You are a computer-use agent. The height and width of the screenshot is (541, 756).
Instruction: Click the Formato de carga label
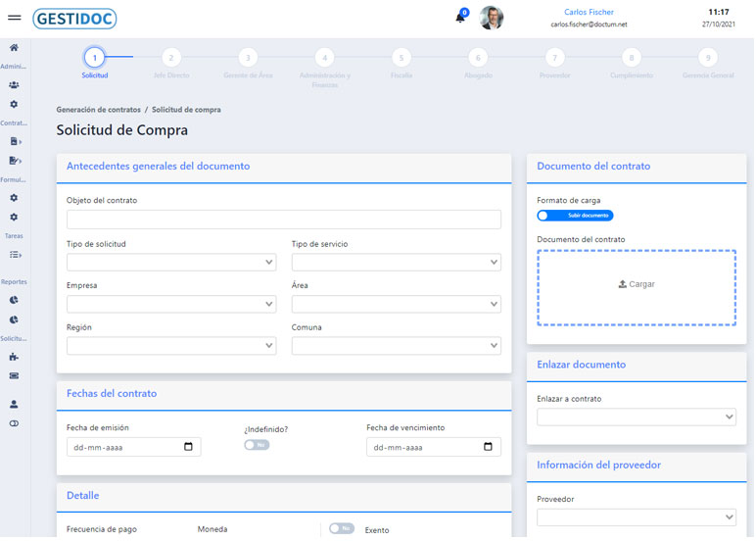click(x=568, y=200)
